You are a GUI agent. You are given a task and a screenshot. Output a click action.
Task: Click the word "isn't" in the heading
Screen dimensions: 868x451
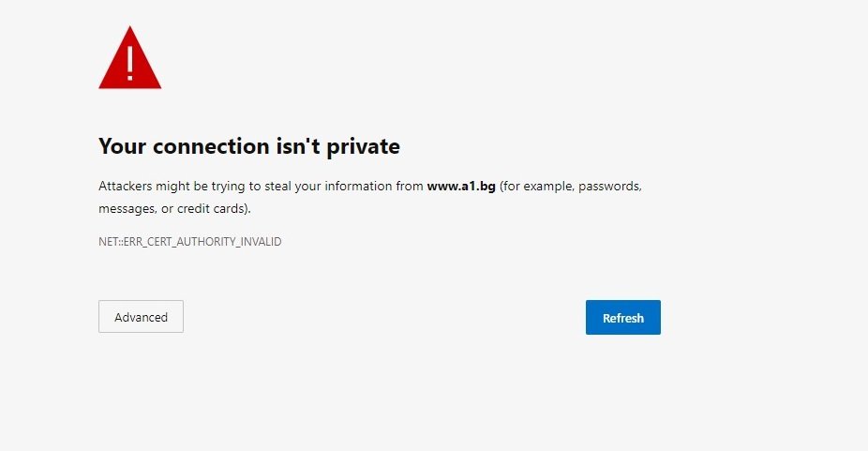(x=298, y=146)
